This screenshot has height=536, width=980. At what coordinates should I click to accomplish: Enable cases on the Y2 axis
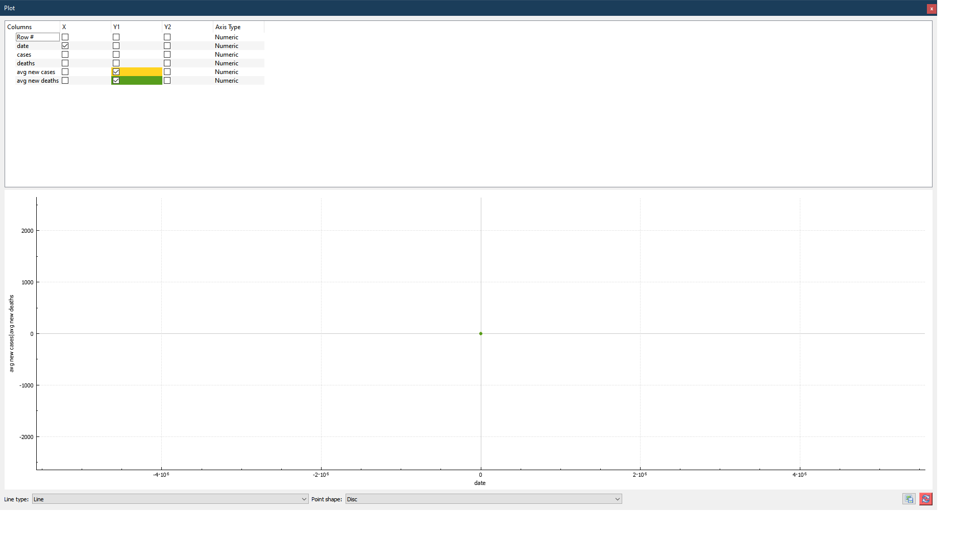click(167, 54)
